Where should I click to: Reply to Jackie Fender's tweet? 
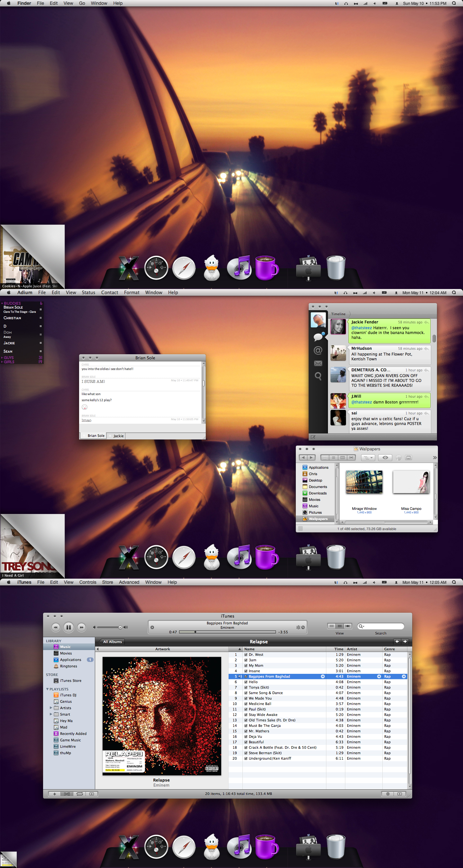tap(426, 322)
